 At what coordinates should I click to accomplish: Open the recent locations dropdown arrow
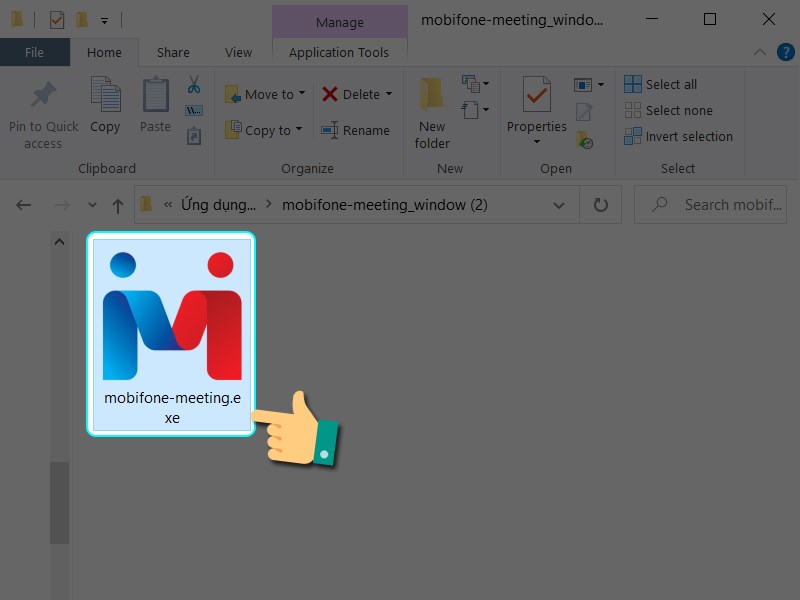tap(92, 205)
